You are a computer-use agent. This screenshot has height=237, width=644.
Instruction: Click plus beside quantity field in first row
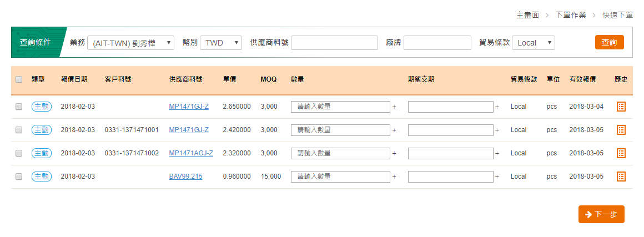pos(394,107)
